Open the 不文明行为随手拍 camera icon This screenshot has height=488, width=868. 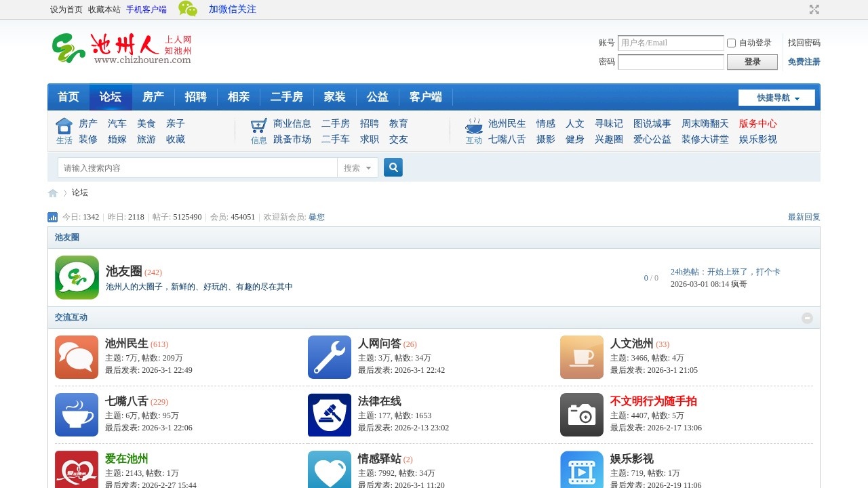[582, 415]
